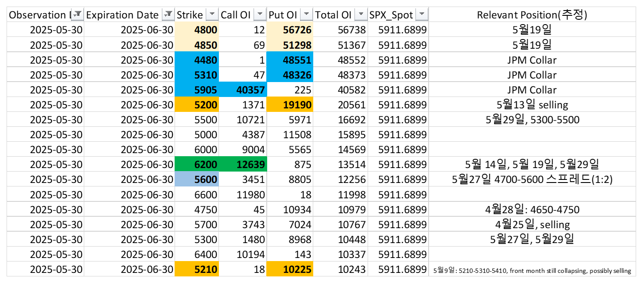Select the Total OI value 10767

tap(340, 224)
